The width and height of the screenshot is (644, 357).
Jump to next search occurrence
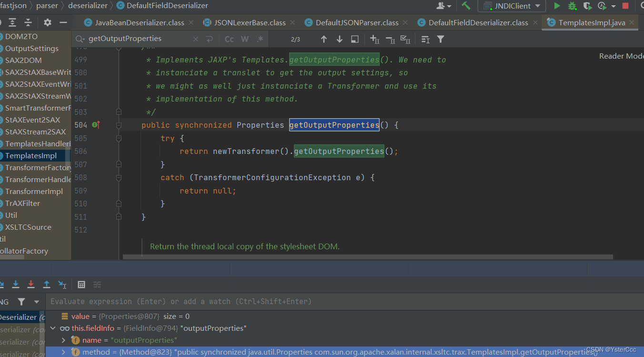[340, 39]
